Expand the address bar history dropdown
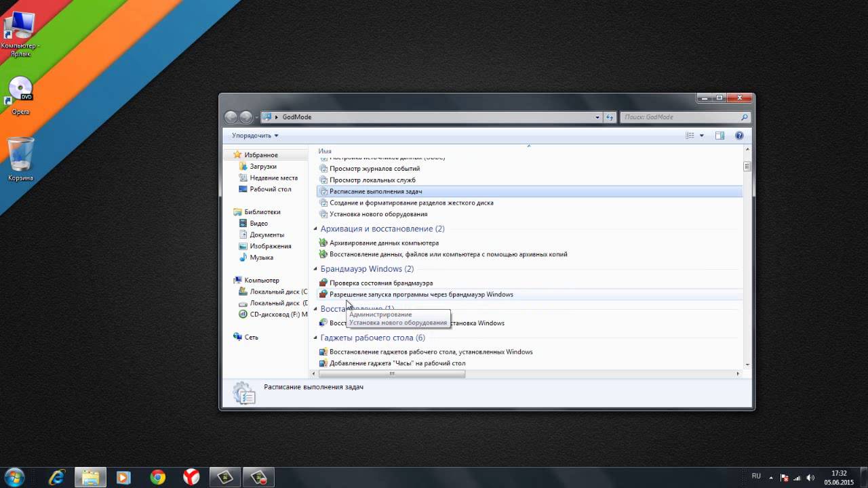868x488 pixels. click(x=597, y=117)
